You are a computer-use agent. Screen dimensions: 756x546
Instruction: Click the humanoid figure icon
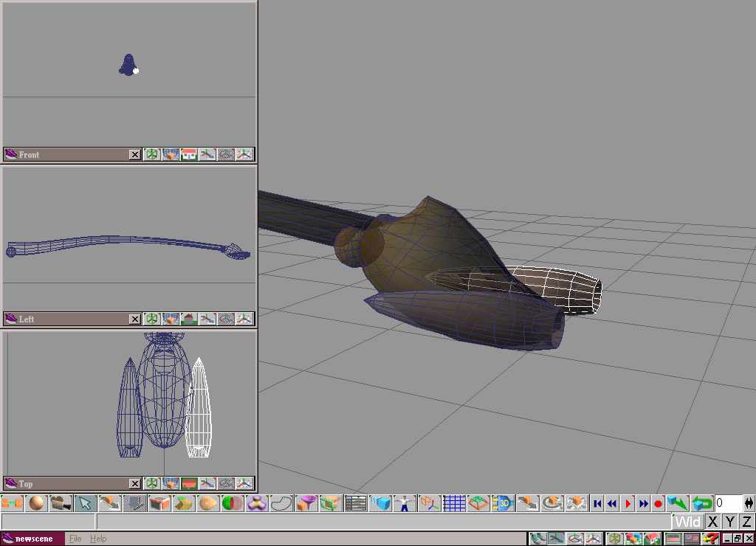coord(405,504)
